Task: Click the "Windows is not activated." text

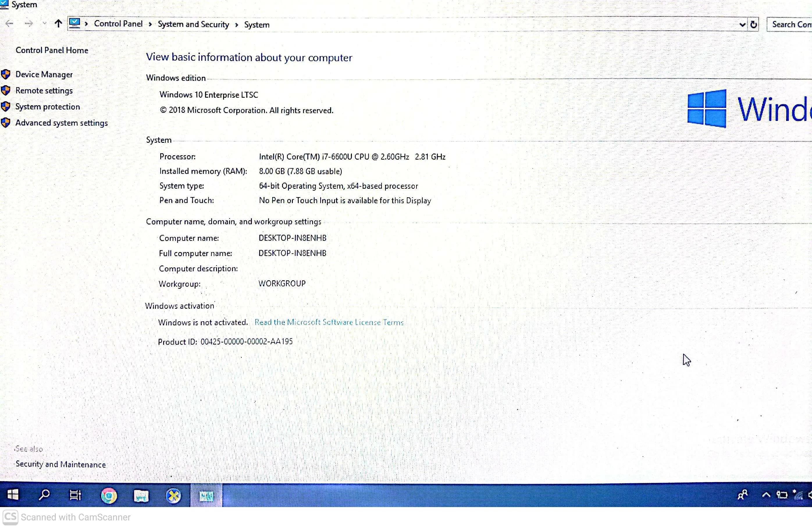Action: click(x=203, y=323)
